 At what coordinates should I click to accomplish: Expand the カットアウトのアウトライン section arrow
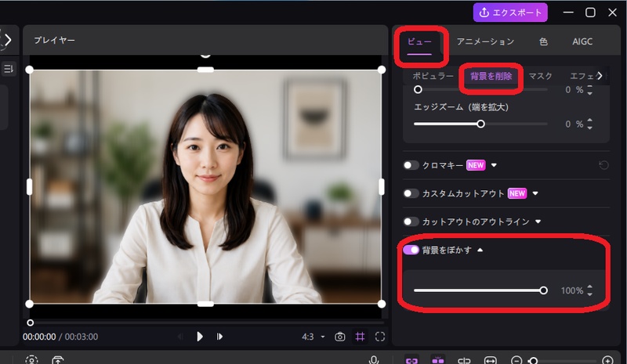click(538, 222)
